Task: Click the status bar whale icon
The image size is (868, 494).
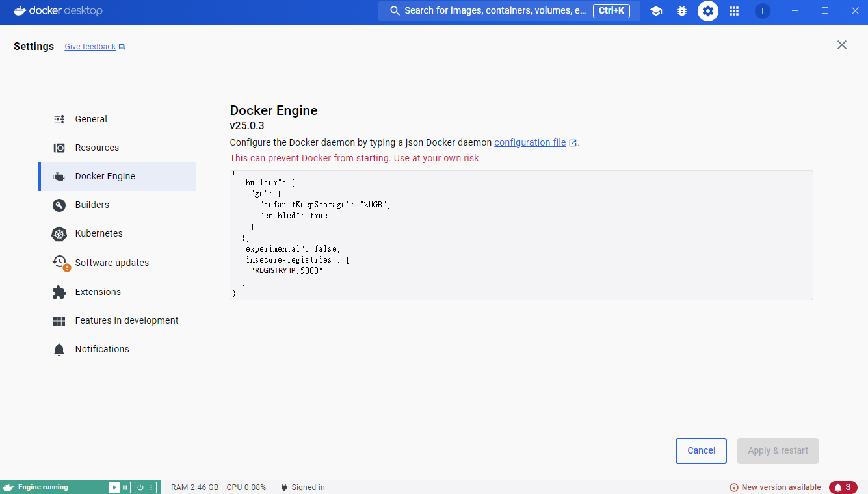Action: 8,487
